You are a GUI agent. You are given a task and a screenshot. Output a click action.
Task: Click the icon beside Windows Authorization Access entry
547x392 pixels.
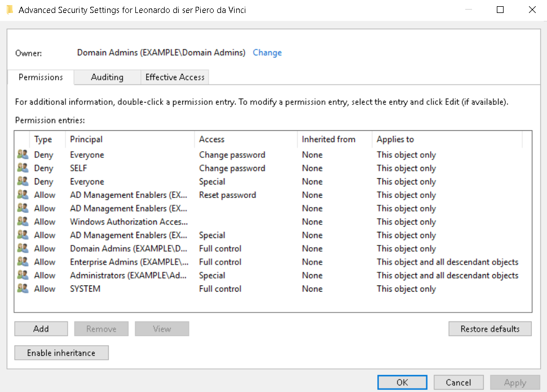point(23,222)
